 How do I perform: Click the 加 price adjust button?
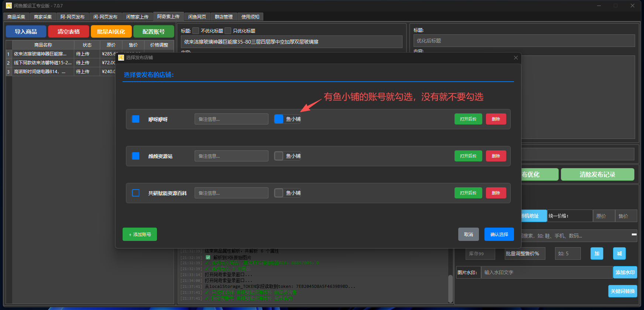596,253
